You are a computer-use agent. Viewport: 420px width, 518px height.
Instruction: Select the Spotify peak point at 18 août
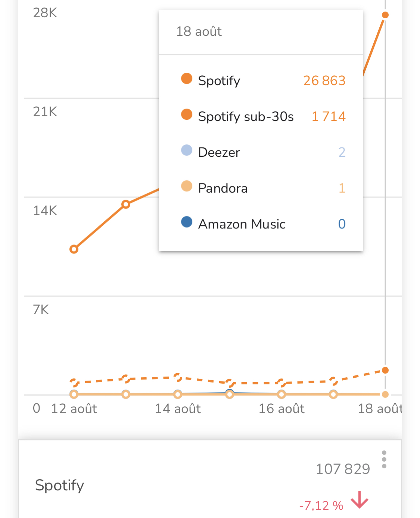coord(385,15)
